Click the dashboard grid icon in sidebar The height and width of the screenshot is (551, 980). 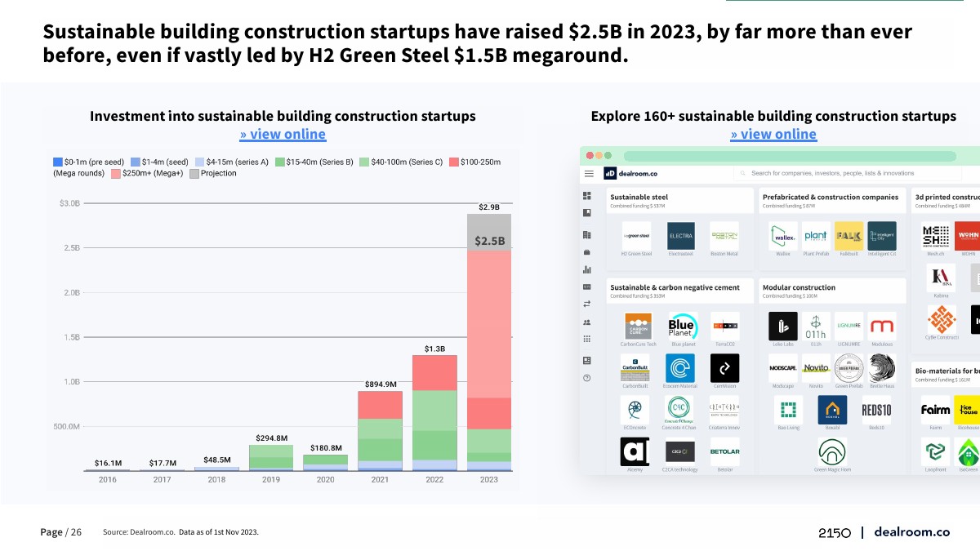586,196
